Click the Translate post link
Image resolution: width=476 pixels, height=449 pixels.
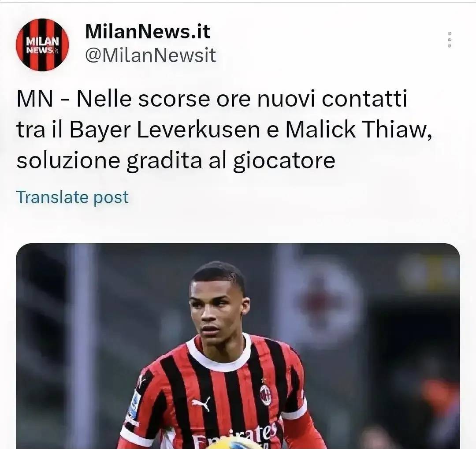[x=72, y=197]
